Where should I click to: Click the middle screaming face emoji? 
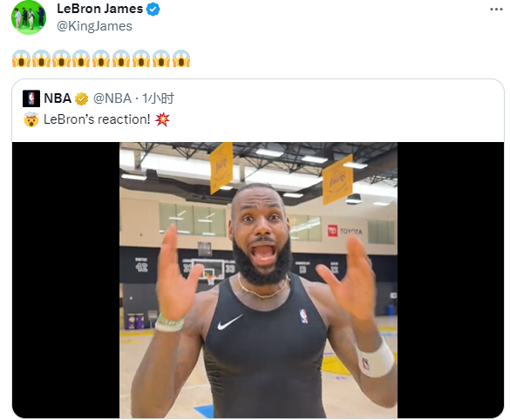pos(101,58)
